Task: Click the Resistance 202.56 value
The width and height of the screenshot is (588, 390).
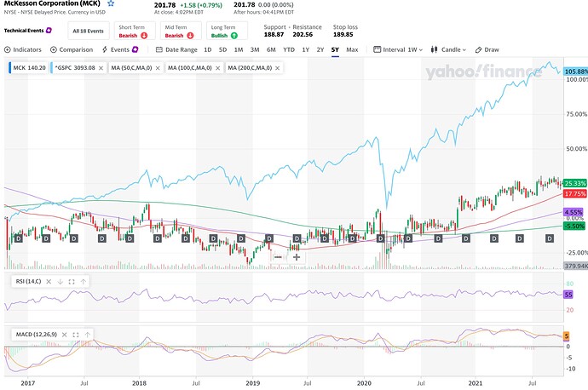Action: (x=303, y=34)
